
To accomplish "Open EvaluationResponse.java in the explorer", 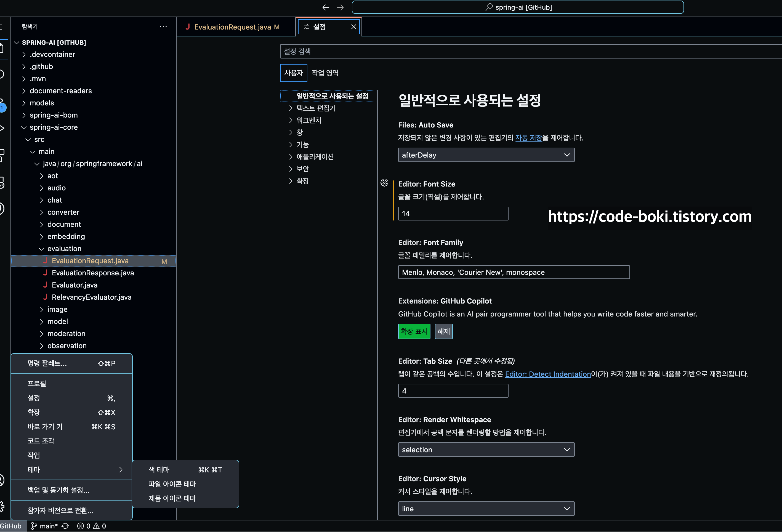I will pos(92,273).
